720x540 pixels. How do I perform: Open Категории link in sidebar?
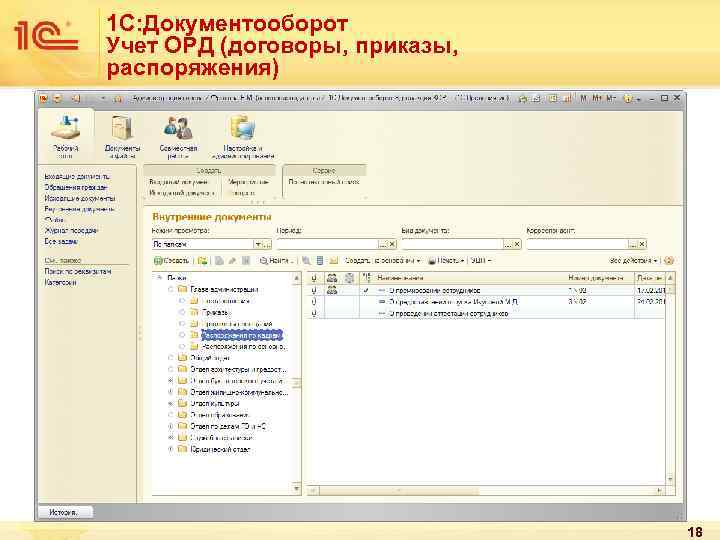(60, 282)
